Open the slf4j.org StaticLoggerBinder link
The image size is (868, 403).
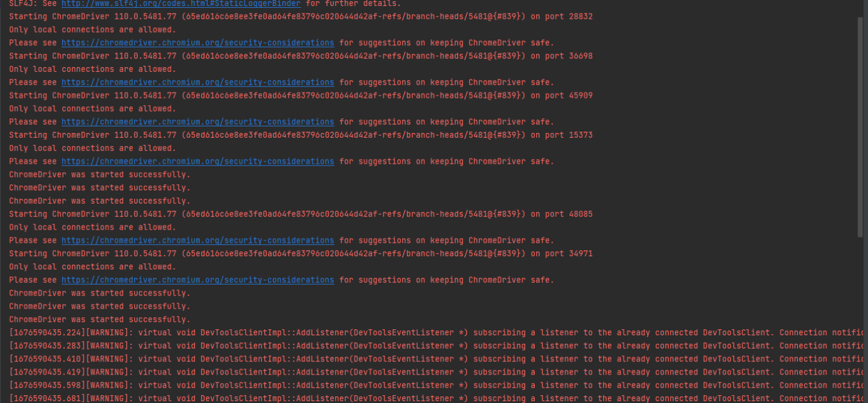pos(180,4)
